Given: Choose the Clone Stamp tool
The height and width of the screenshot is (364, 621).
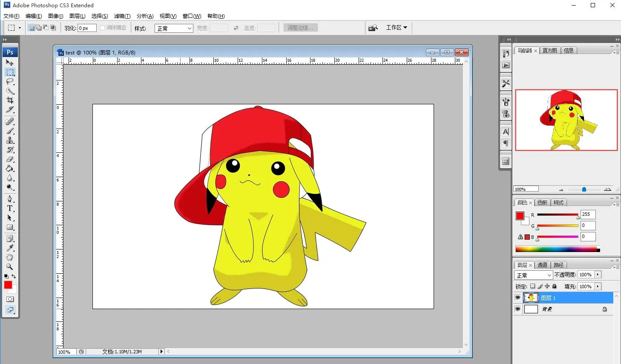Looking at the screenshot, I should pyautogui.click(x=10, y=140).
